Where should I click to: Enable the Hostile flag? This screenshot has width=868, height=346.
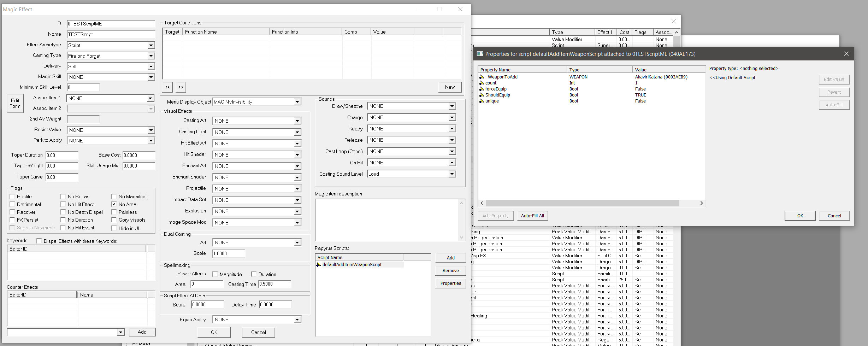pyautogui.click(x=12, y=197)
